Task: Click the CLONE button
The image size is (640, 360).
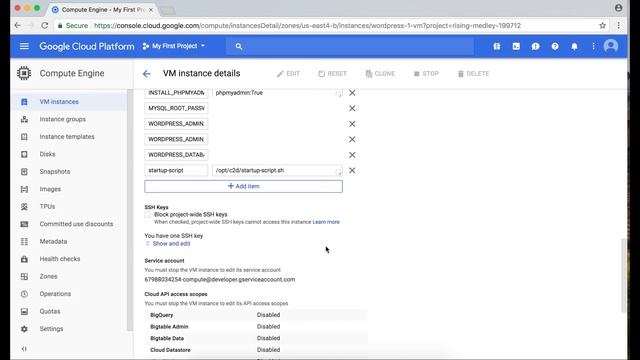Action: pos(380,74)
